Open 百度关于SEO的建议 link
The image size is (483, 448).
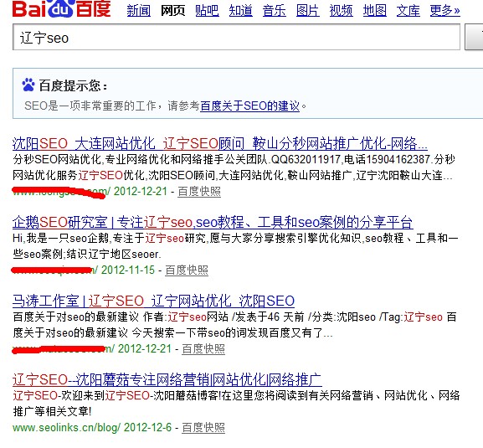(x=249, y=106)
